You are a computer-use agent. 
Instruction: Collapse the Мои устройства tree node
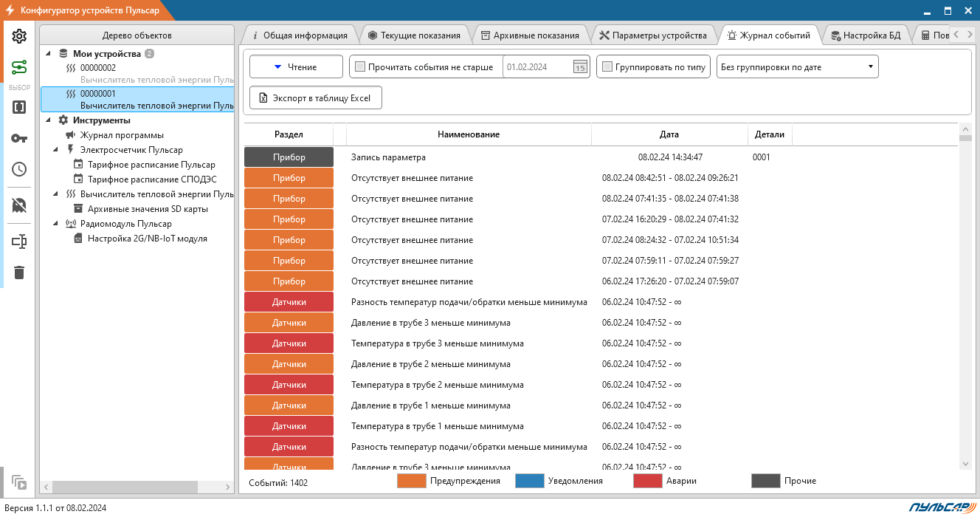[49, 54]
